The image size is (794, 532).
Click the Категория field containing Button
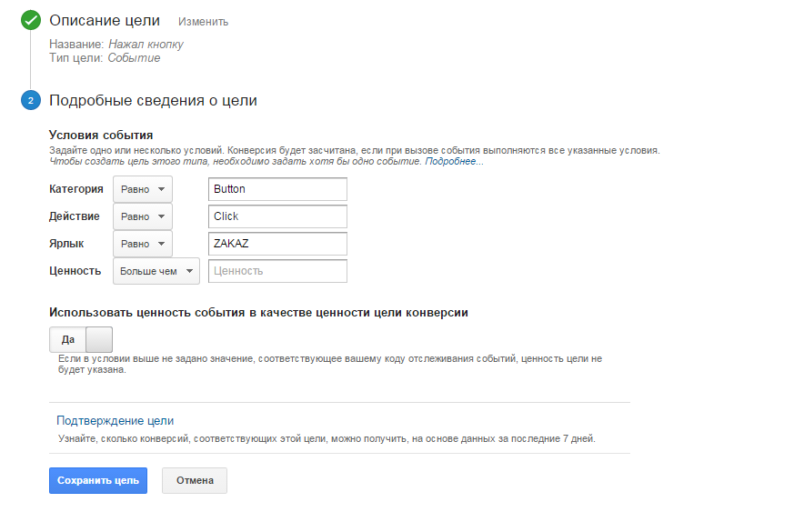point(277,189)
